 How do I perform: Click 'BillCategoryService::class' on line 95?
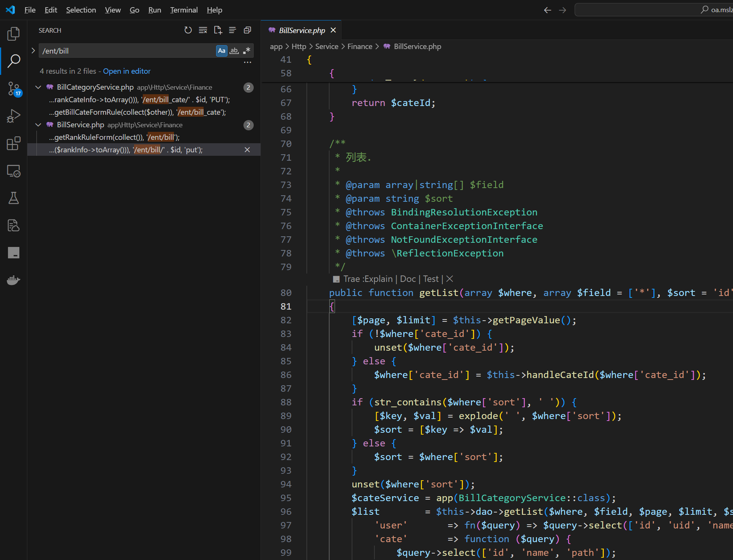[532, 498]
